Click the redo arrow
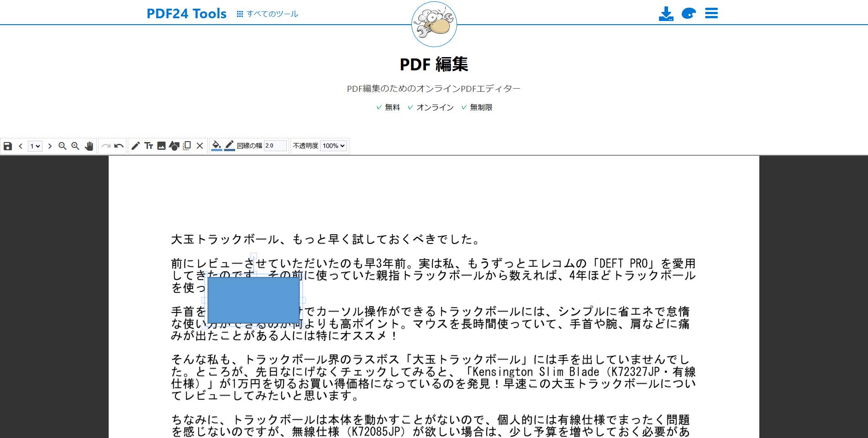 tap(106, 146)
